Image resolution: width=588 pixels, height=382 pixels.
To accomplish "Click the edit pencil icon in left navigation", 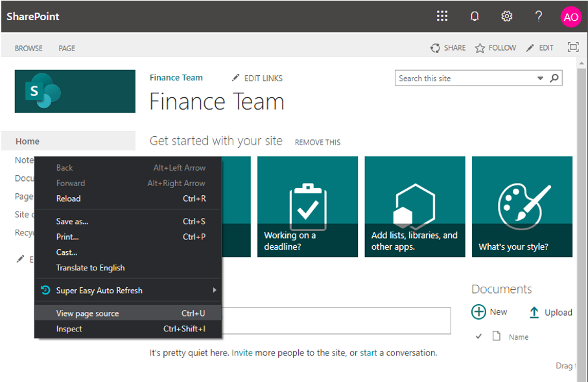I will pos(20,259).
